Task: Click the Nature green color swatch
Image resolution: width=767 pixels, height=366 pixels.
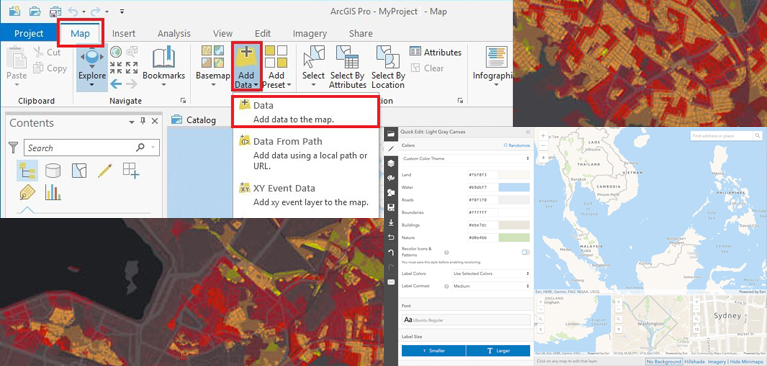Action: click(514, 237)
